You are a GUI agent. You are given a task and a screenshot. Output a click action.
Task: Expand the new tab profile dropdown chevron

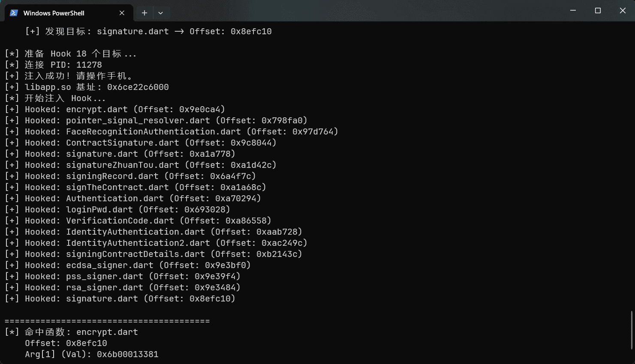point(160,13)
